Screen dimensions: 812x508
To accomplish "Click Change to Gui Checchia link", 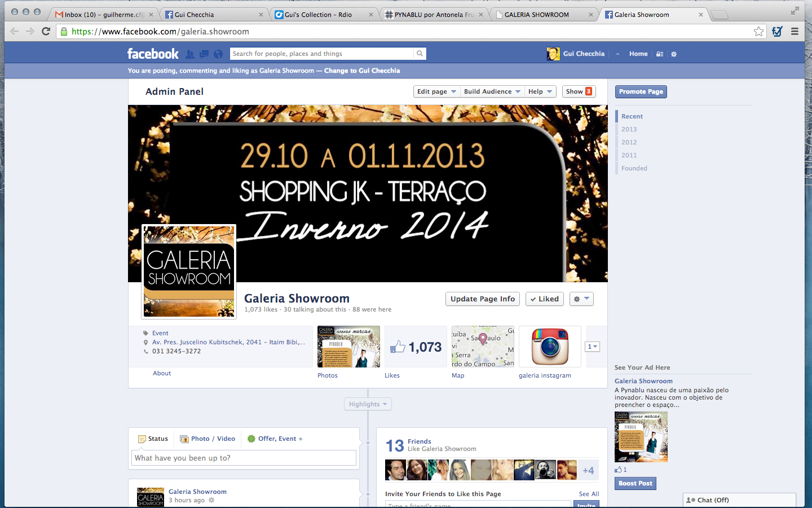I will tap(362, 71).
